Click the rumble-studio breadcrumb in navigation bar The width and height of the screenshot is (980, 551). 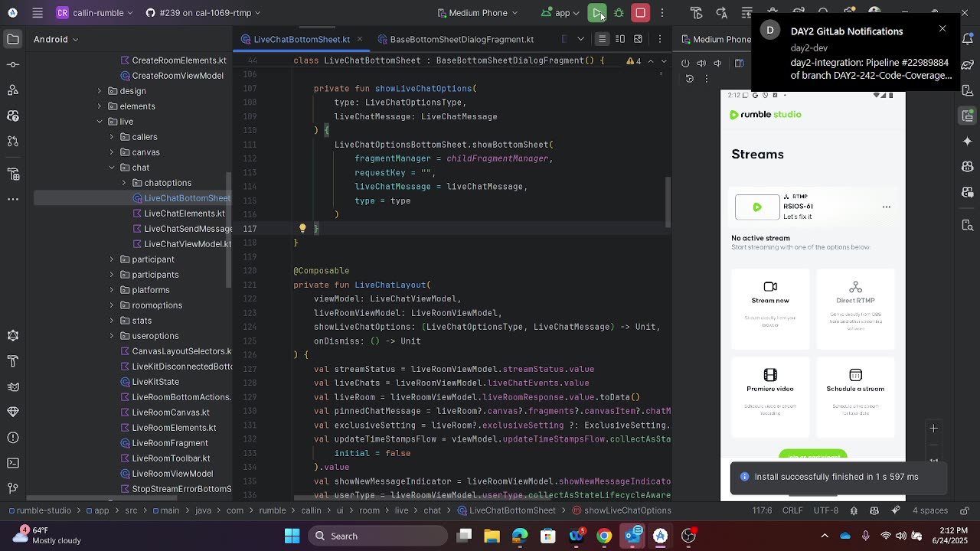[39, 510]
